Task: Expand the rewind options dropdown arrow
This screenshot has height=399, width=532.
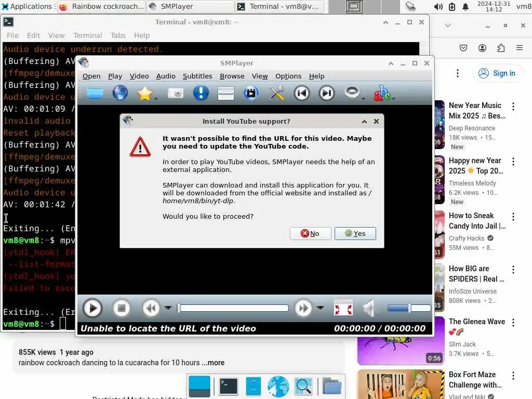Action: [x=168, y=308]
